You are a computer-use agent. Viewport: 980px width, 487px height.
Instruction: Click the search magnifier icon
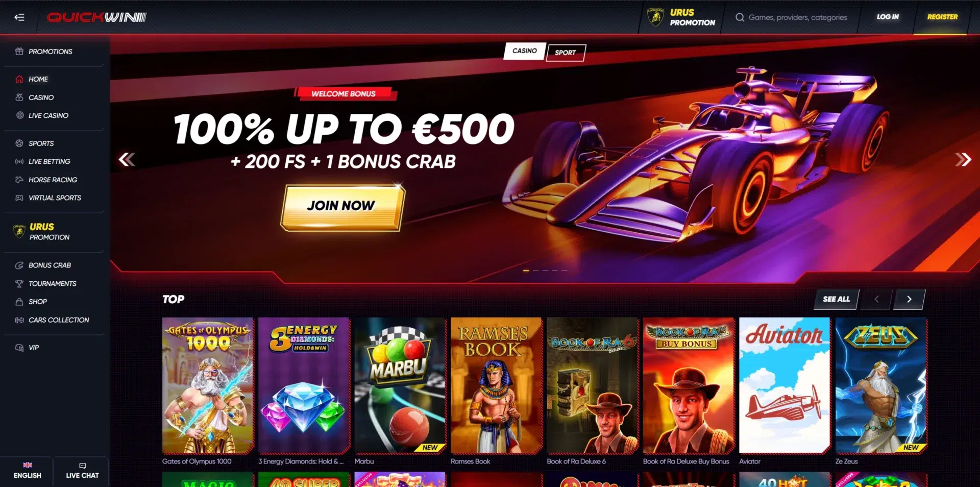[x=740, y=17]
